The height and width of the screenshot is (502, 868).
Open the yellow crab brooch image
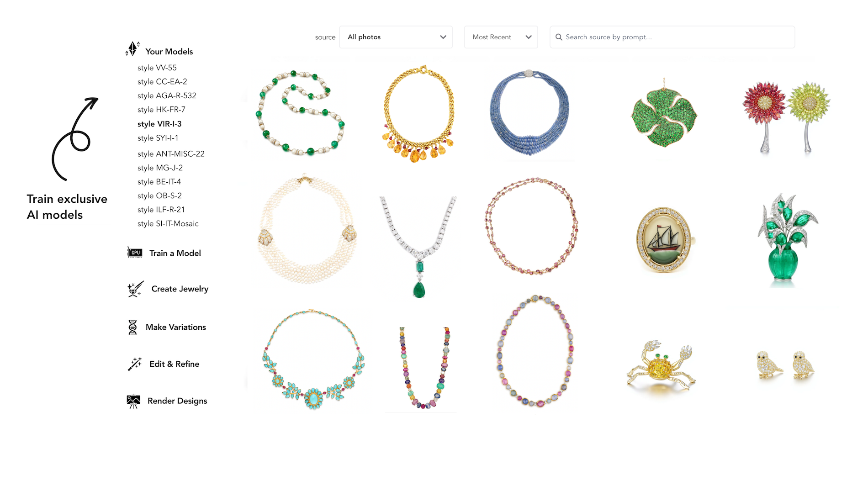[661, 366]
